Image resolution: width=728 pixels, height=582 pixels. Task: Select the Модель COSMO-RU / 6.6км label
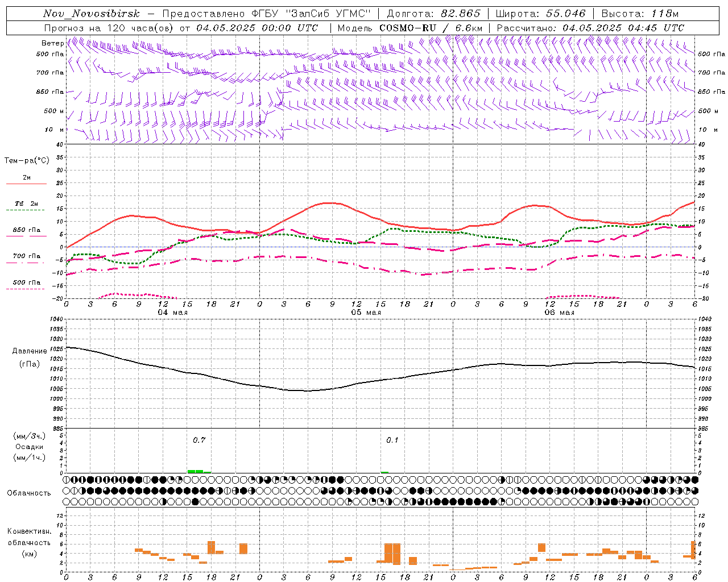pyautogui.click(x=409, y=28)
